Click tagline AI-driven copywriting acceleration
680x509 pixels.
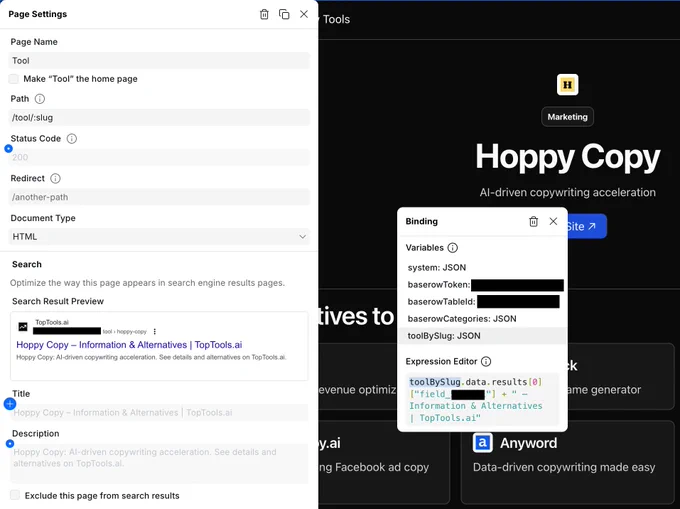[568, 193]
